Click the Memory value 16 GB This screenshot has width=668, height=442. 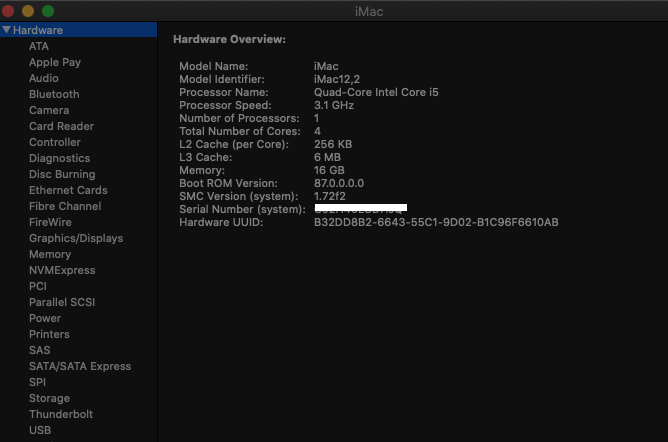[x=329, y=170]
